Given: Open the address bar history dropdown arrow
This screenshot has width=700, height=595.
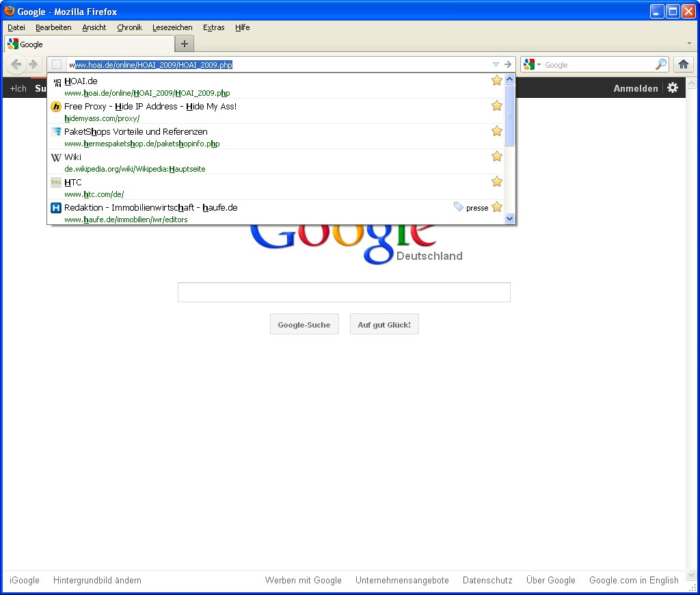Looking at the screenshot, I should click(x=496, y=64).
